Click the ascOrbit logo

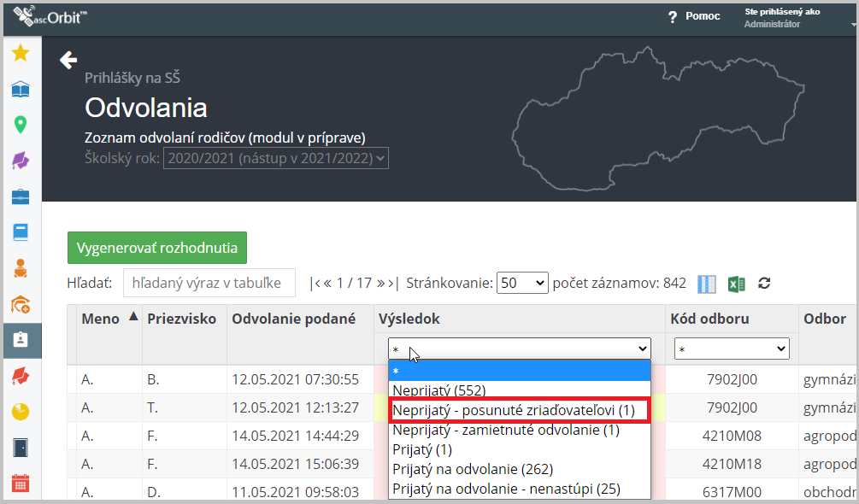[x=50, y=16]
